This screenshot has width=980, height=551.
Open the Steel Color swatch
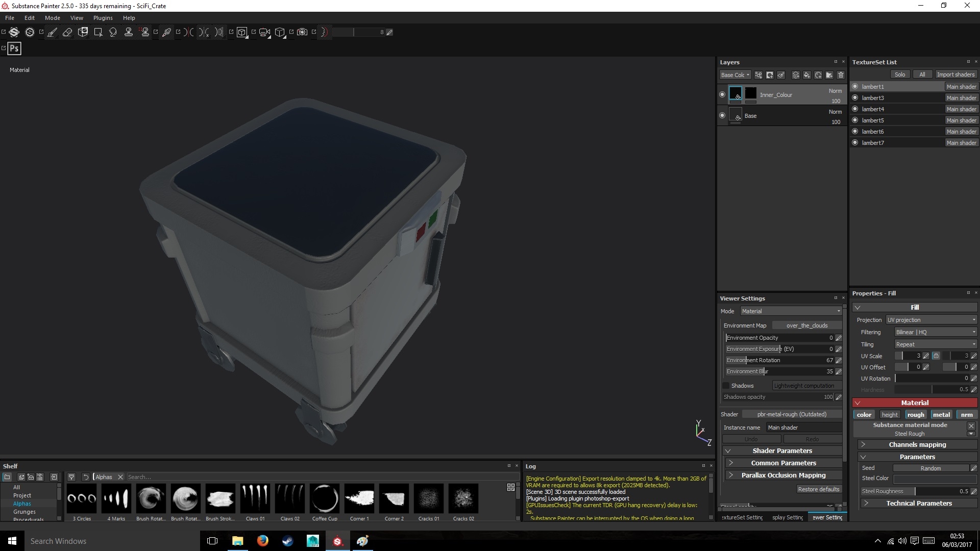(x=935, y=480)
